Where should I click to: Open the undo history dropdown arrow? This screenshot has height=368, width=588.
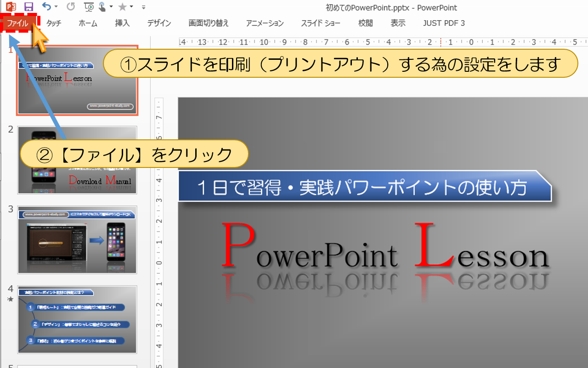click(x=56, y=7)
